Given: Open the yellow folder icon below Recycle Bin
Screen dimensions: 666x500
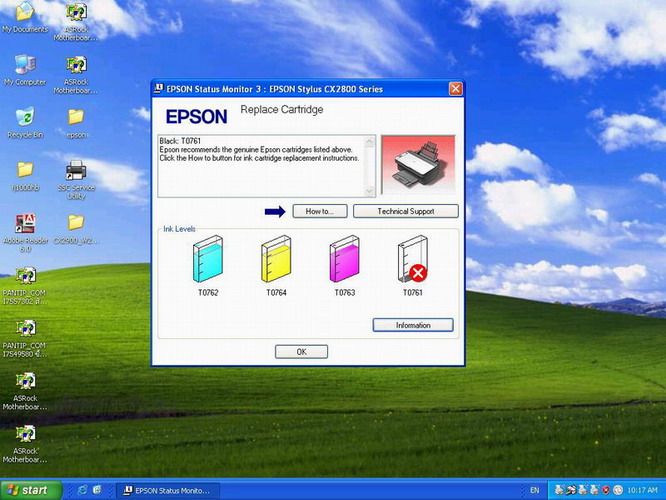Looking at the screenshot, I should point(25,176).
